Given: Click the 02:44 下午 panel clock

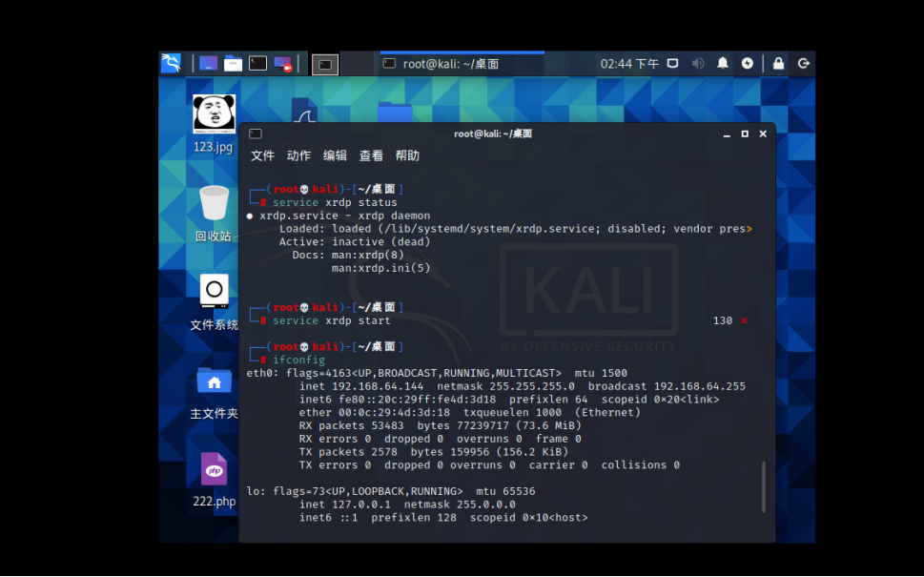Looking at the screenshot, I should pos(629,64).
